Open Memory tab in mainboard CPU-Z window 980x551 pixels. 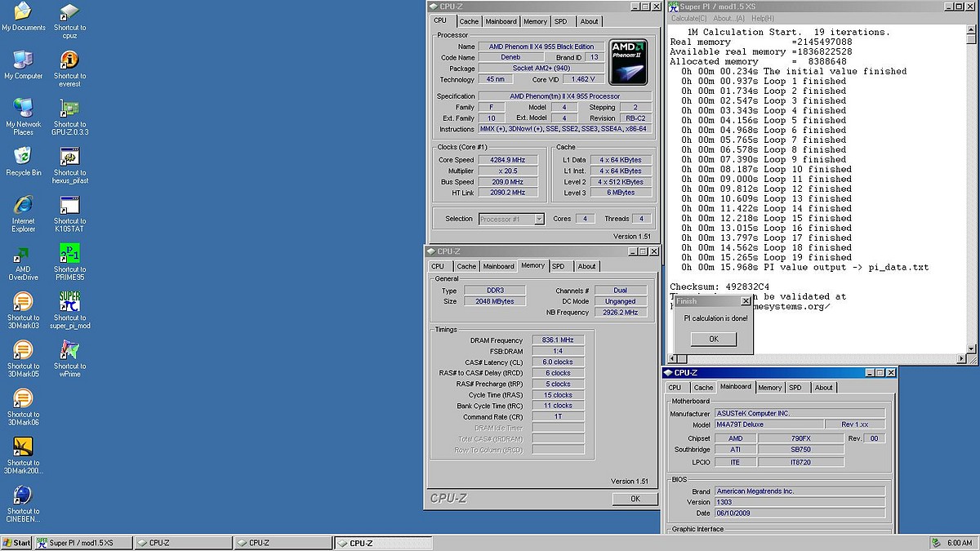tap(769, 388)
